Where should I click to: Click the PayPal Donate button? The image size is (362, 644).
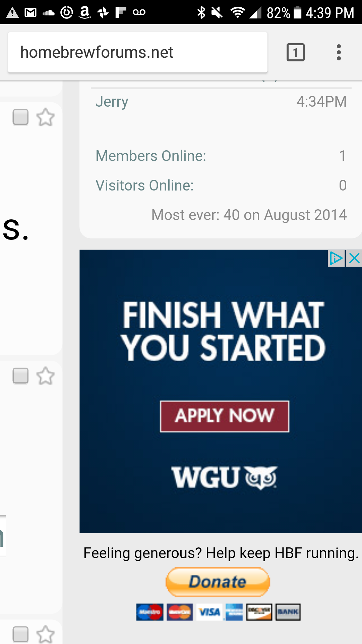[x=218, y=582]
